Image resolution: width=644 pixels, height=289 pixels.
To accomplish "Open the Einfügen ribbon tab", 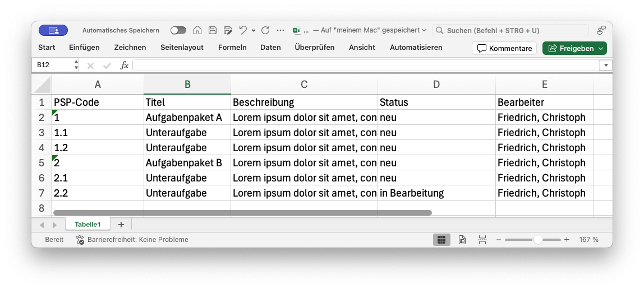I will click(84, 48).
